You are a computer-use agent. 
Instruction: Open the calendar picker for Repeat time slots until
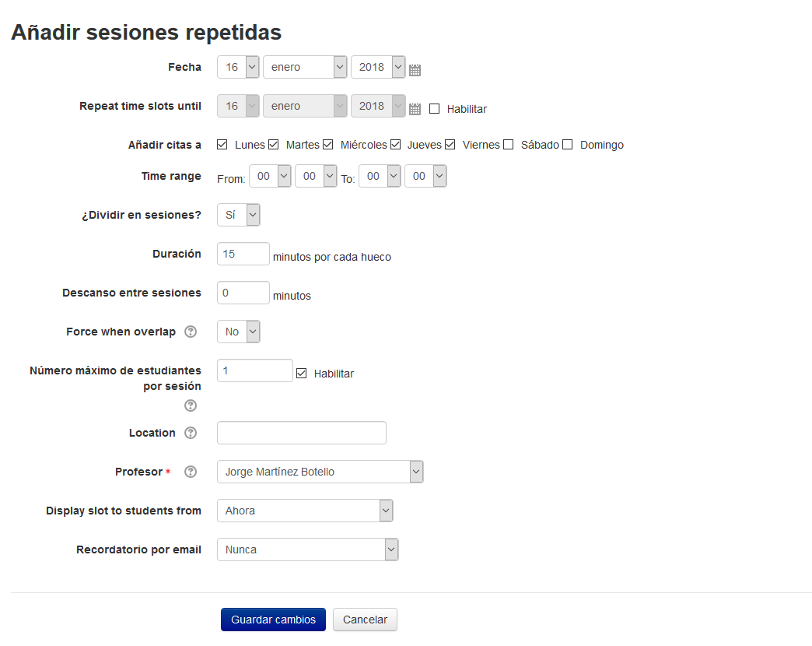(x=415, y=110)
